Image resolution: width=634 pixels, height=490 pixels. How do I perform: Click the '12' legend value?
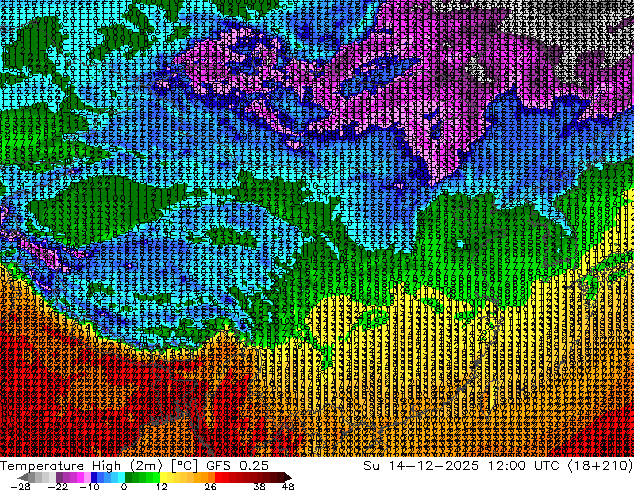[162, 486]
